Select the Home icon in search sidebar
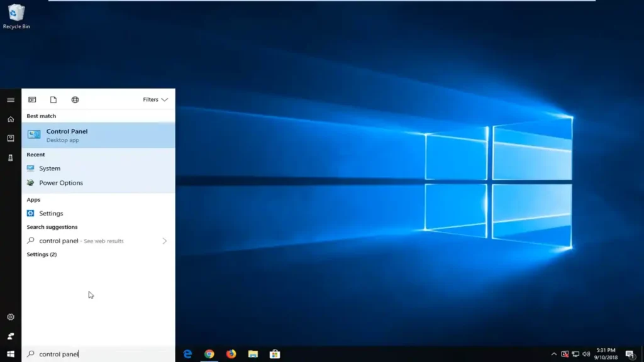This screenshot has height=362, width=644. pos(11,119)
